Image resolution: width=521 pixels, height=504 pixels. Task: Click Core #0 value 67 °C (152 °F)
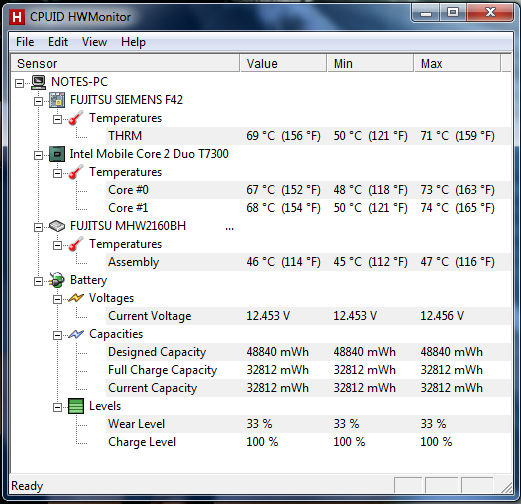pyautogui.click(x=283, y=190)
